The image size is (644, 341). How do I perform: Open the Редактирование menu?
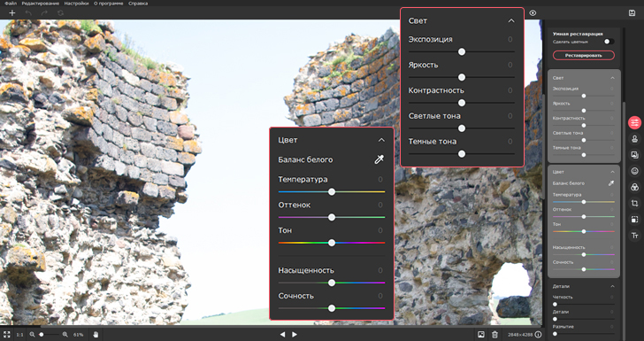click(x=41, y=4)
